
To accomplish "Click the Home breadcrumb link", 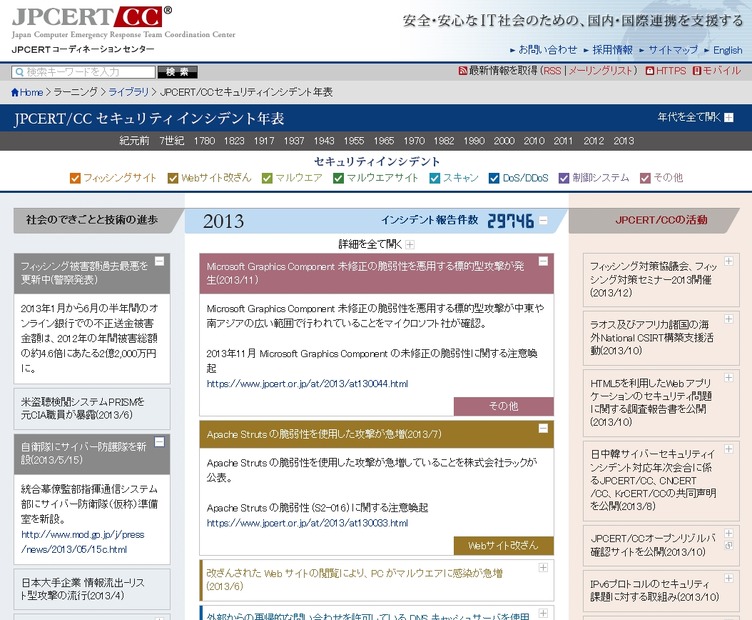I will (31, 93).
